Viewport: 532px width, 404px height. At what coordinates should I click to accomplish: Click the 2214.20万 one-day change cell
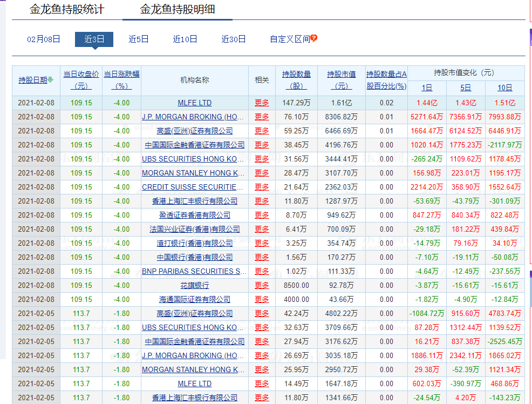(x=427, y=187)
